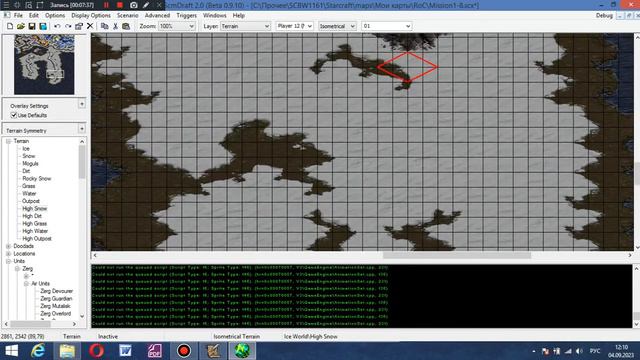Image resolution: width=640 pixels, height=360 pixels.
Task: Open the File menu
Action: tap(18, 16)
